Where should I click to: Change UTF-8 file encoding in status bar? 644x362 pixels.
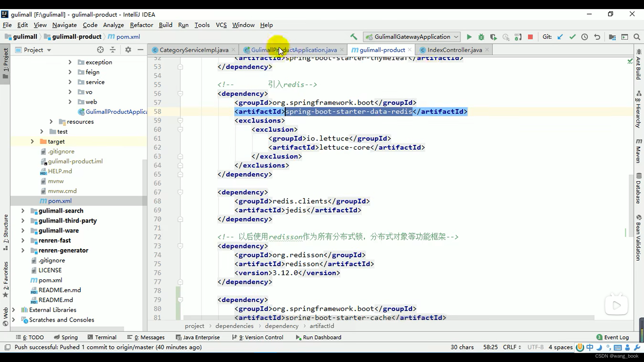point(535,347)
